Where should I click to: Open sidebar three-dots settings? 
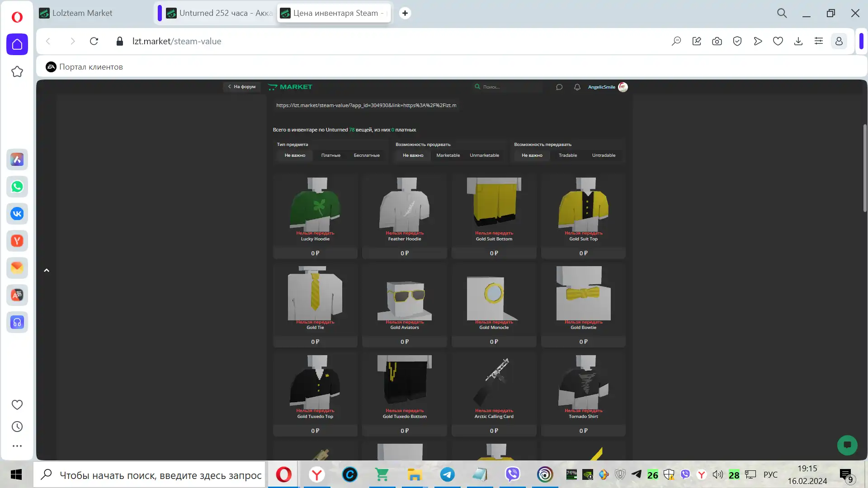17,446
